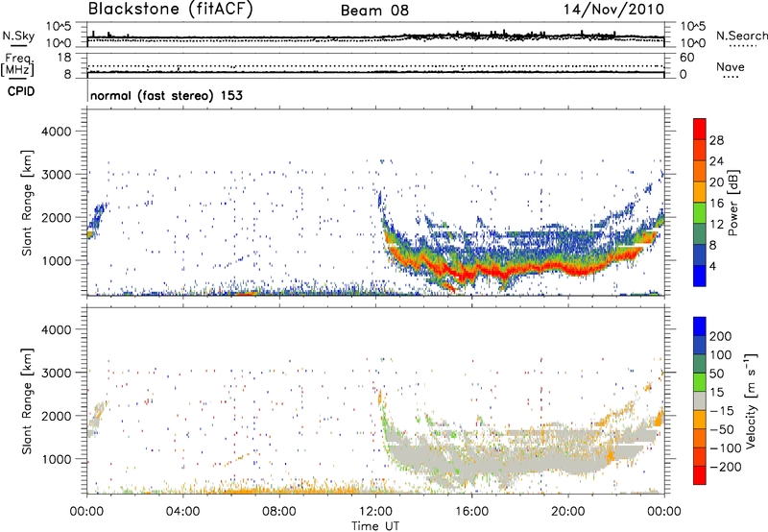Screen dimensions: 768x532
Task: Click the 16:00 time axis tick label
Action: [471, 512]
